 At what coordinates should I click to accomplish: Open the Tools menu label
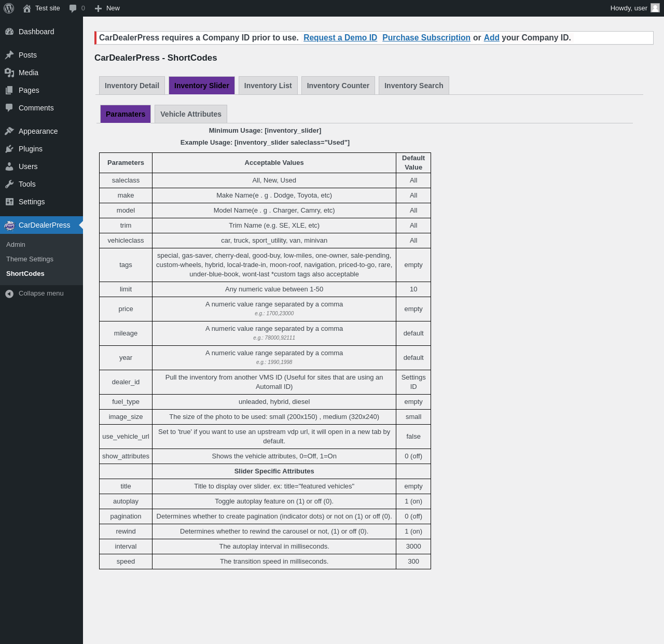click(x=27, y=184)
